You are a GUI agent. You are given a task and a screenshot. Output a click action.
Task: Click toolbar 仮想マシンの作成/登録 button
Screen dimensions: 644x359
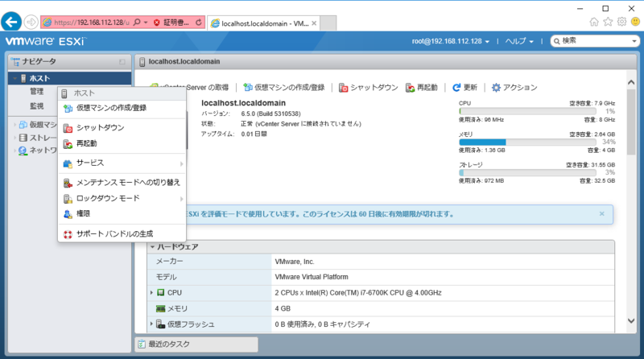[284, 88]
